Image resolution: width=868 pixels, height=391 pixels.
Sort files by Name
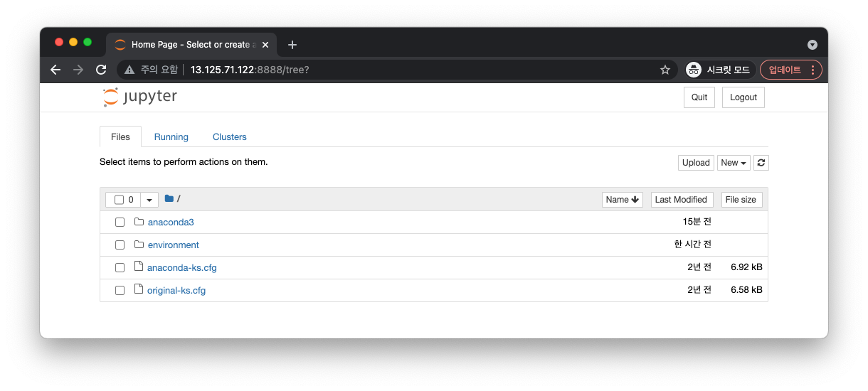[623, 200]
